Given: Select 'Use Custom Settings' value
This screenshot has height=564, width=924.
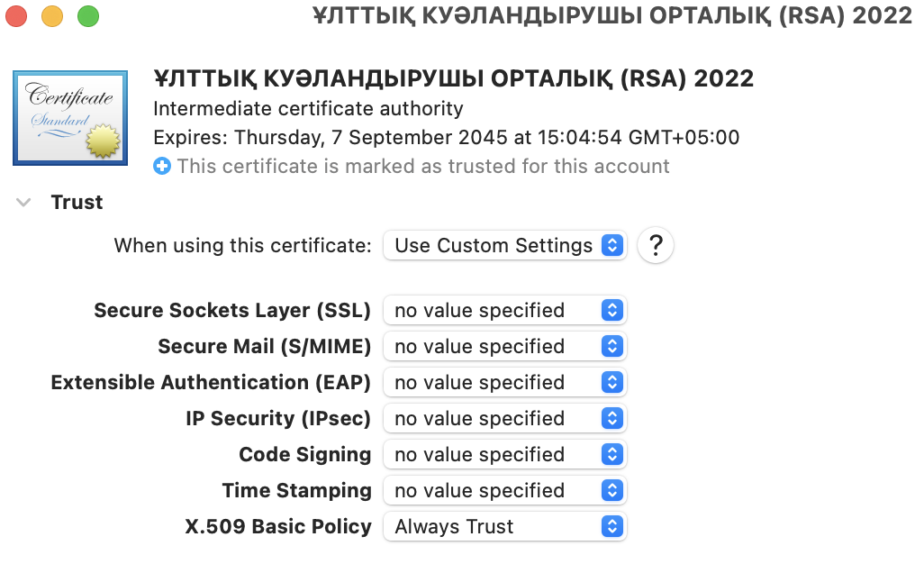Looking at the screenshot, I should (491, 245).
